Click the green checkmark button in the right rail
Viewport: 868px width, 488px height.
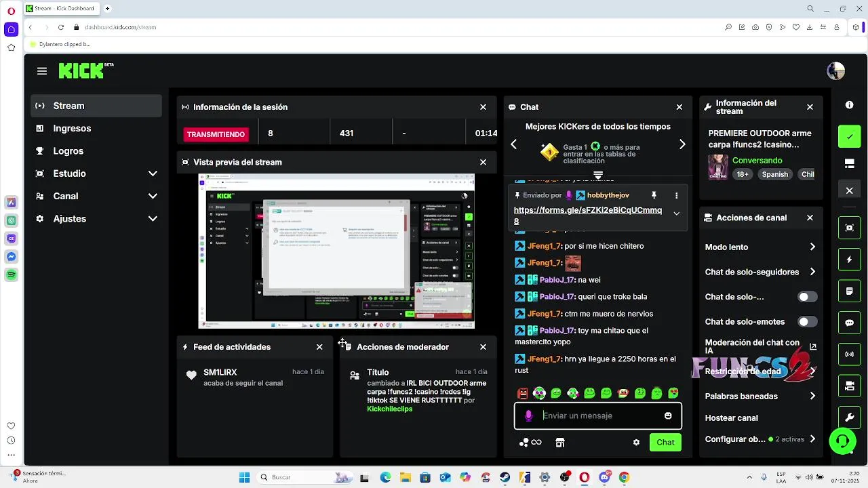click(x=849, y=136)
